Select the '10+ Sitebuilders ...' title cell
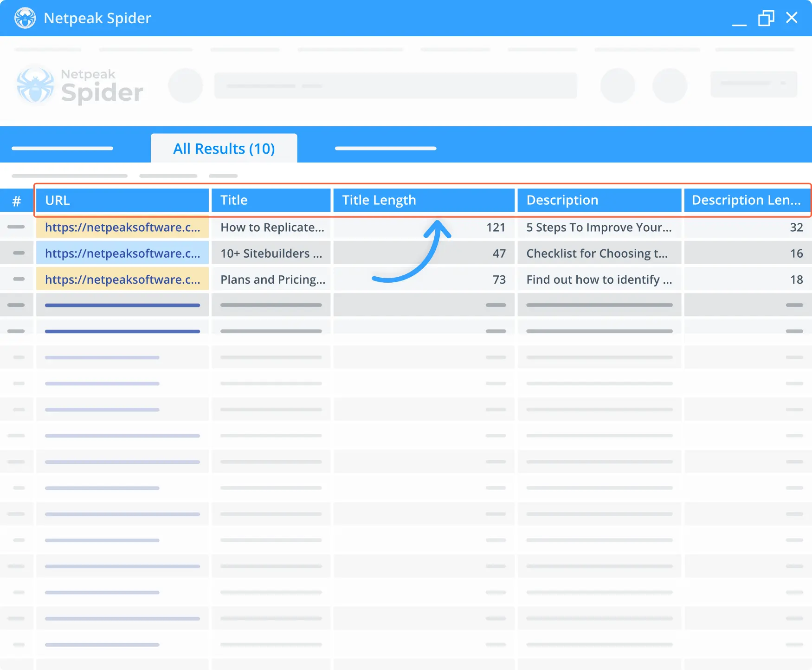Screen dimensions: 812x670 tap(271, 253)
